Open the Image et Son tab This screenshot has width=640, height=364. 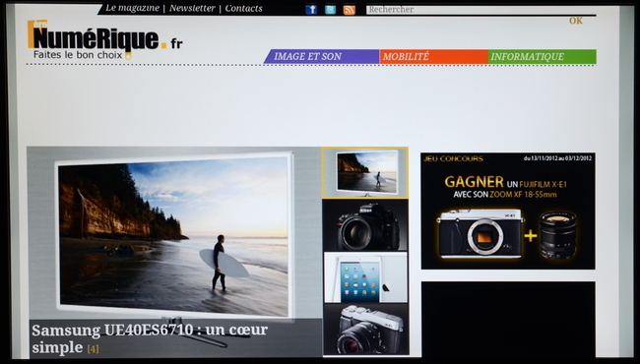tap(322, 57)
